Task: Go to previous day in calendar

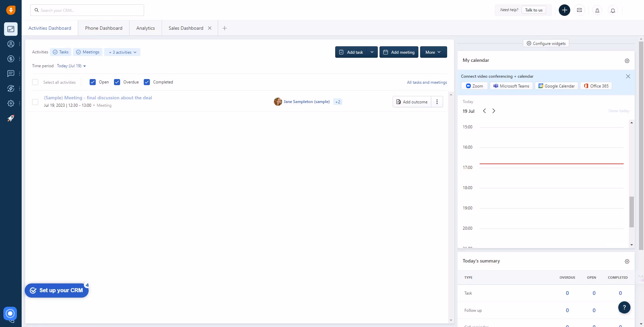Action: pos(484,111)
